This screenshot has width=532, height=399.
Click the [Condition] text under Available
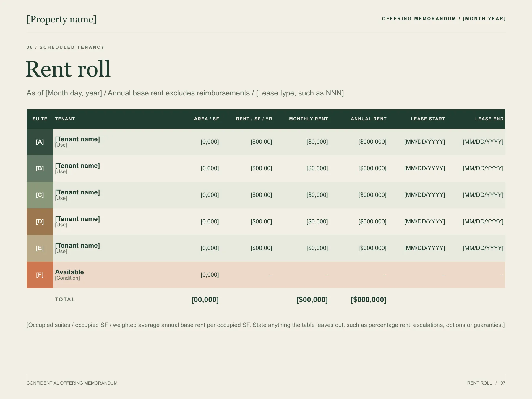tap(67, 278)
